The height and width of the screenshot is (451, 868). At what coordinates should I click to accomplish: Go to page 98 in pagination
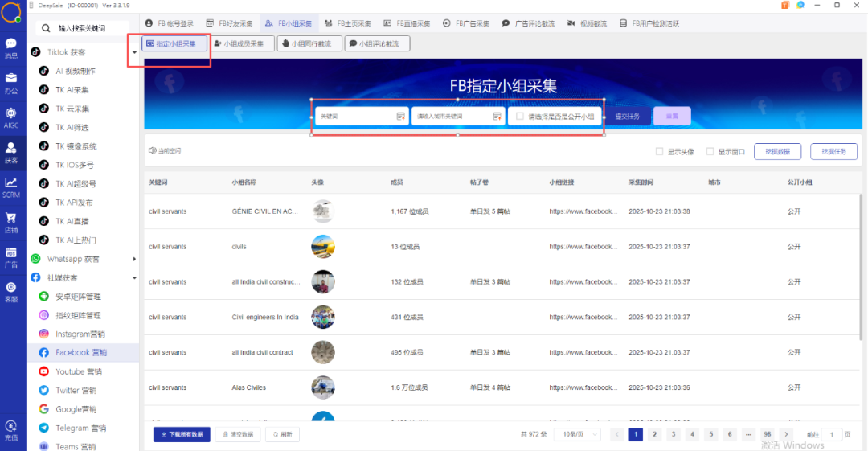pos(768,434)
